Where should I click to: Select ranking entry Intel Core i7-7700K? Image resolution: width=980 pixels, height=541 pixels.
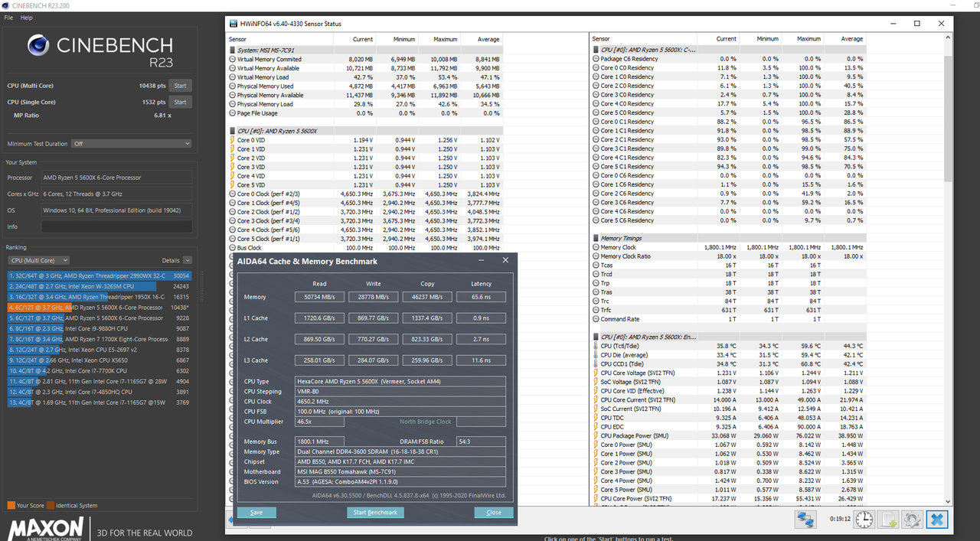coord(100,371)
